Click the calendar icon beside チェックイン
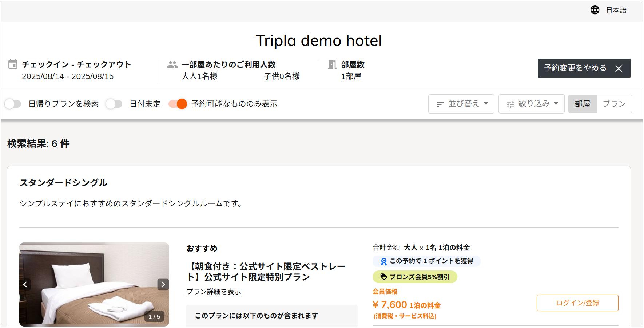This screenshot has height=328, width=644. pos(13,64)
